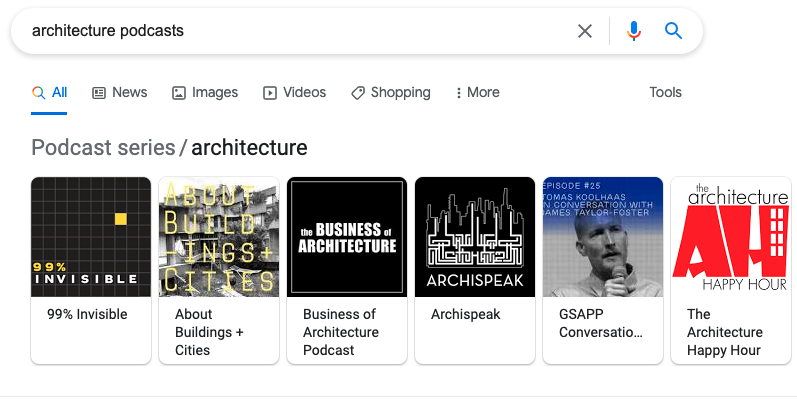The width and height of the screenshot is (797, 404).
Task: Switch to the Images tab
Action: [205, 92]
